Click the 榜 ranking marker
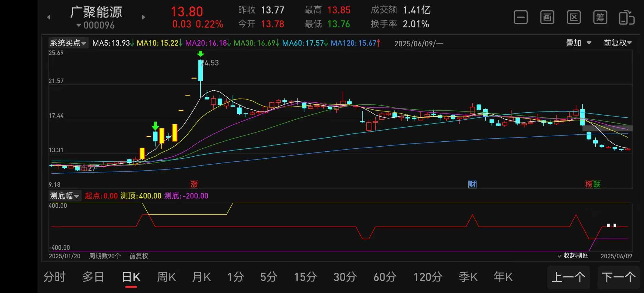 [589, 184]
